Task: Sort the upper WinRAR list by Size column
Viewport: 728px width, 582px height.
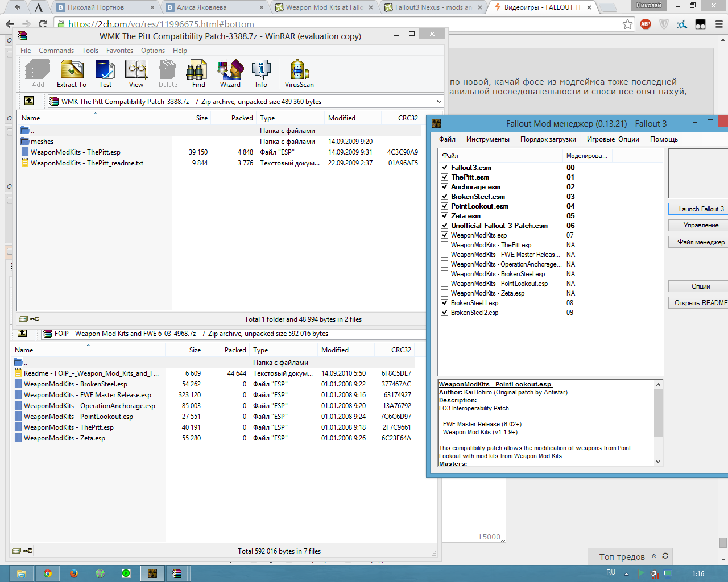Action: point(191,118)
